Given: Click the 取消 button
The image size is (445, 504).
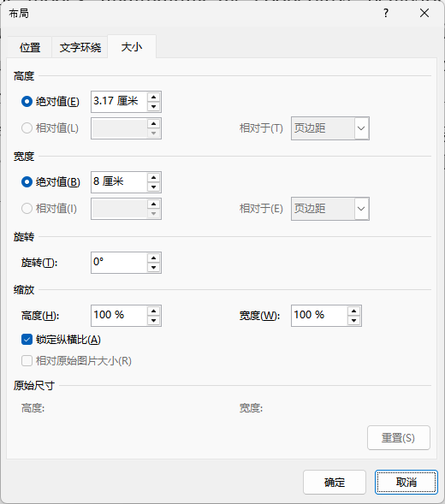Looking at the screenshot, I should pyautogui.click(x=406, y=482).
